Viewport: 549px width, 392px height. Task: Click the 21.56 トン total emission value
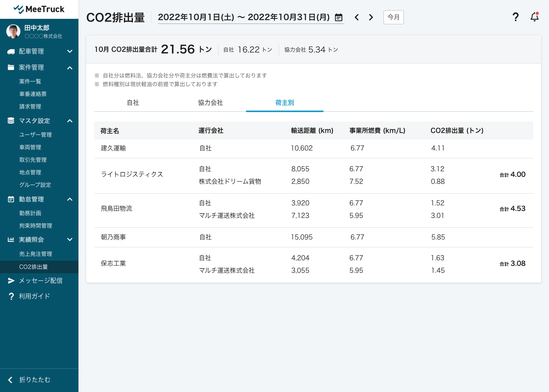(186, 49)
